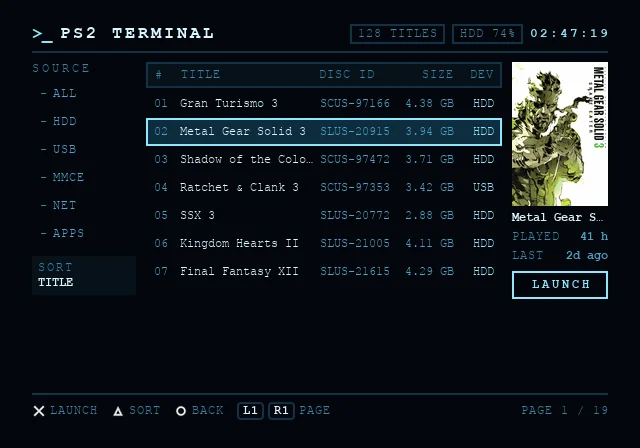Select the HDD source filter

point(59,121)
